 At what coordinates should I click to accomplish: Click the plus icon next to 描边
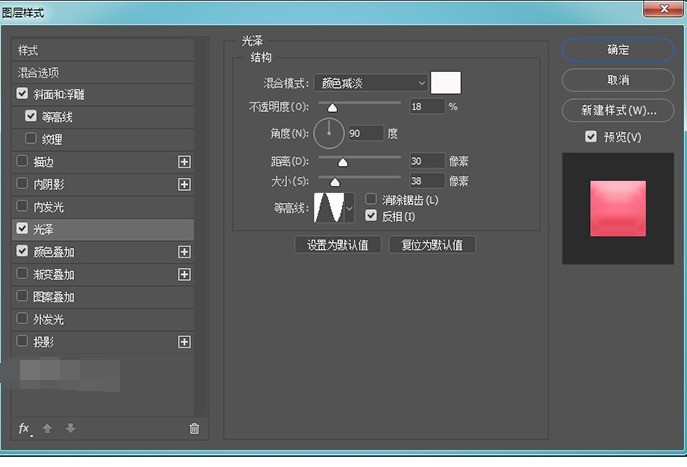pos(184,161)
